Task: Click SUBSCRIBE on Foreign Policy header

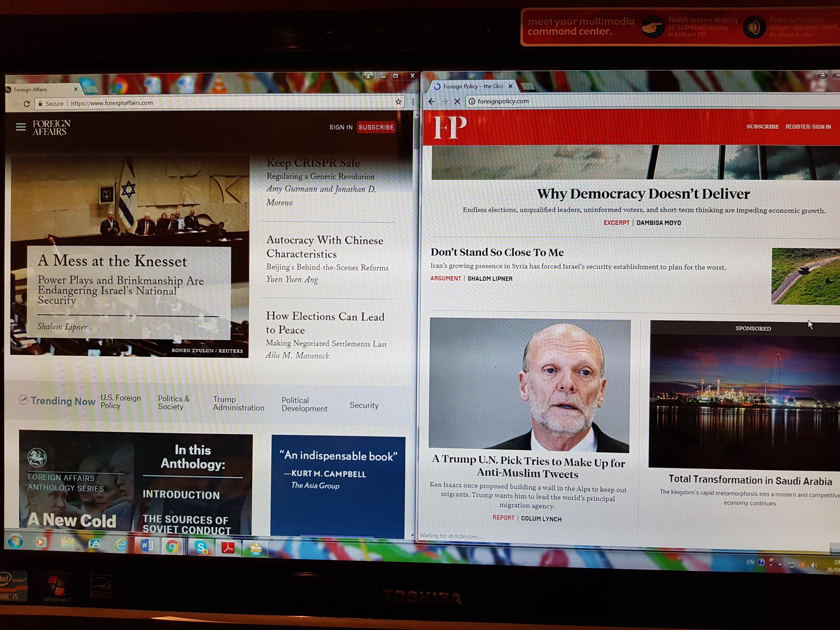Action: pos(762,127)
